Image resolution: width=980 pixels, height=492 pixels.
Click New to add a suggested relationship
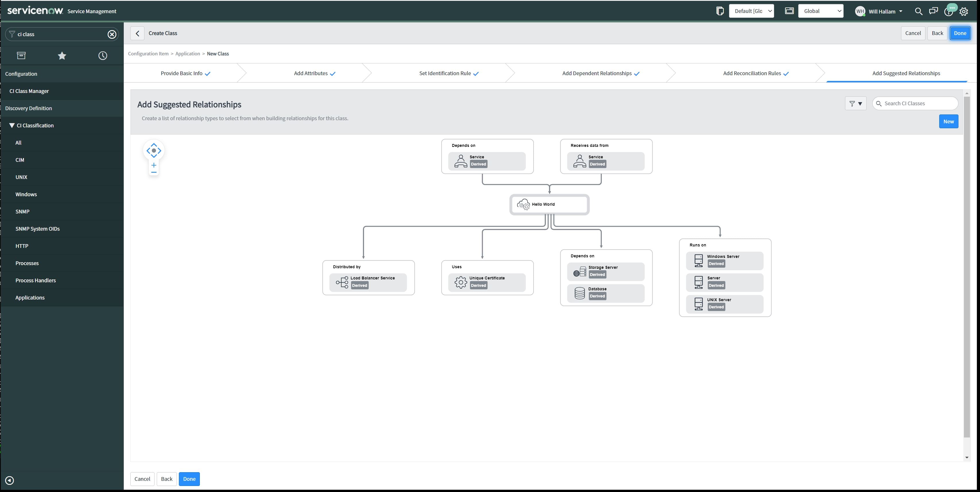coord(948,121)
